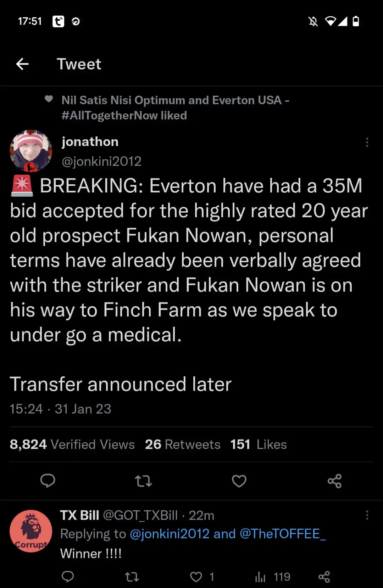Reply to jonathon's main tweet
This screenshot has width=383, height=588.
click(48, 481)
